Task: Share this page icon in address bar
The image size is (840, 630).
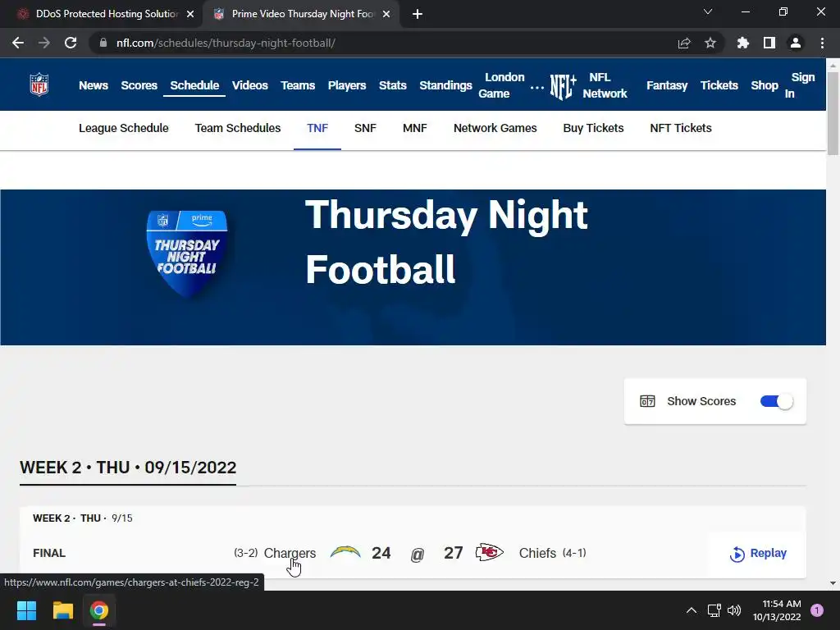Action: [x=684, y=43]
